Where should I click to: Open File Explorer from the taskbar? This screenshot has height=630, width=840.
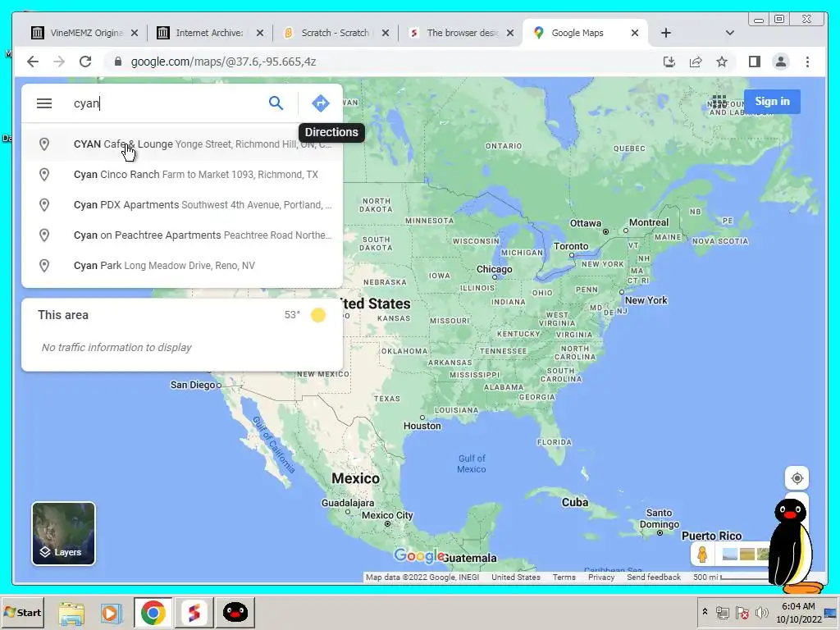tap(71, 612)
